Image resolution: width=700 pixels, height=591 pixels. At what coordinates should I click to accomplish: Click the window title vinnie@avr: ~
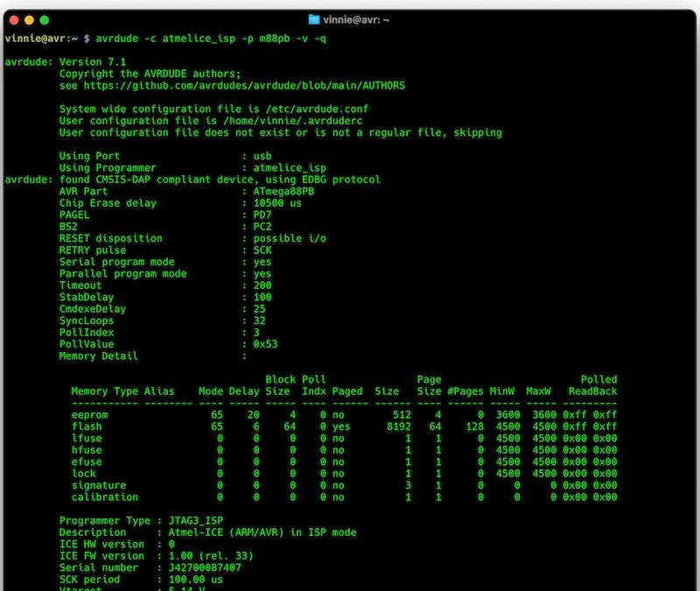(x=356, y=20)
